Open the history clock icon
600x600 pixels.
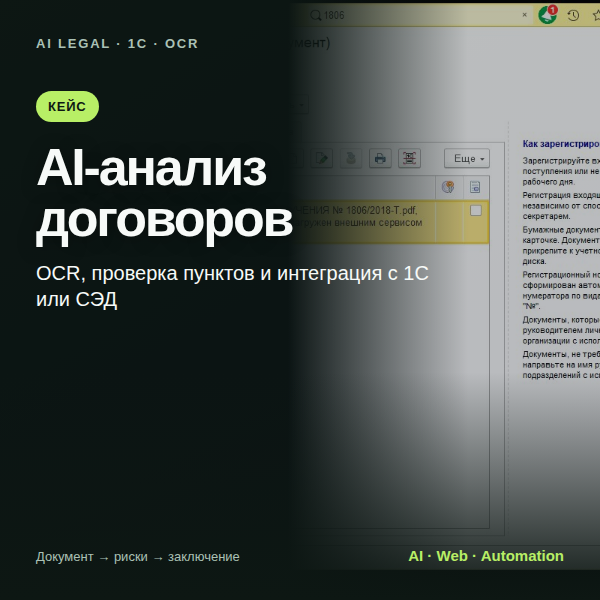pyautogui.click(x=573, y=15)
